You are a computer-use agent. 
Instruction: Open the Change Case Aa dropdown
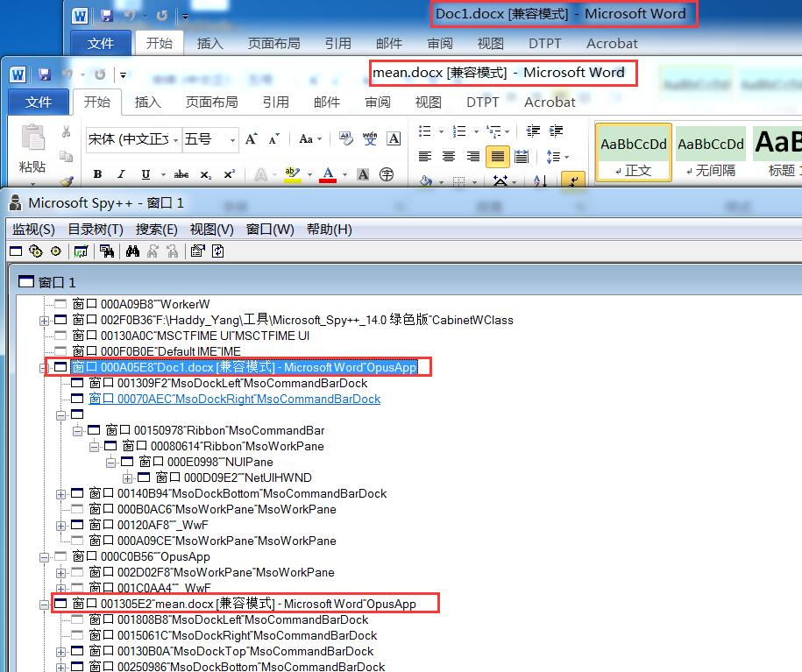tap(310, 139)
